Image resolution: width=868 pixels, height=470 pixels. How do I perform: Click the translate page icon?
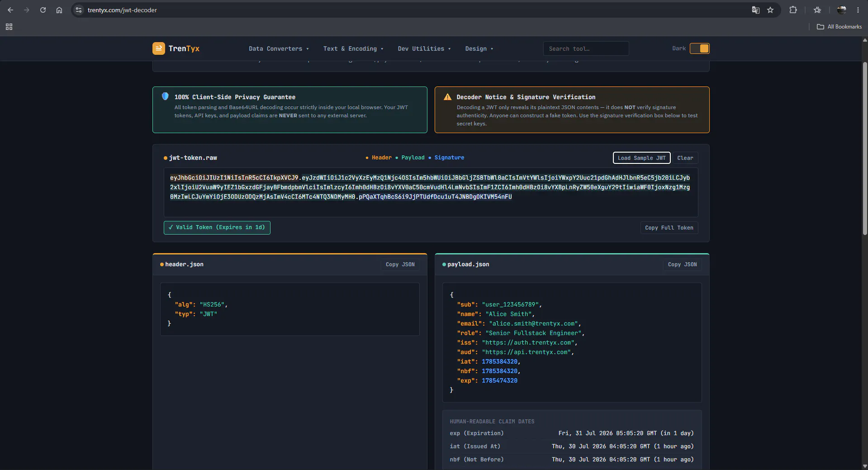(x=755, y=10)
